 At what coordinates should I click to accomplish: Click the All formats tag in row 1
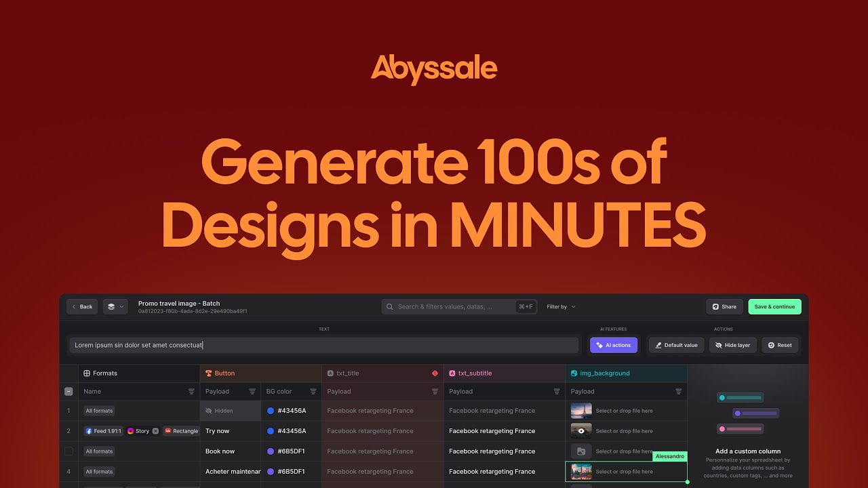(99, 411)
